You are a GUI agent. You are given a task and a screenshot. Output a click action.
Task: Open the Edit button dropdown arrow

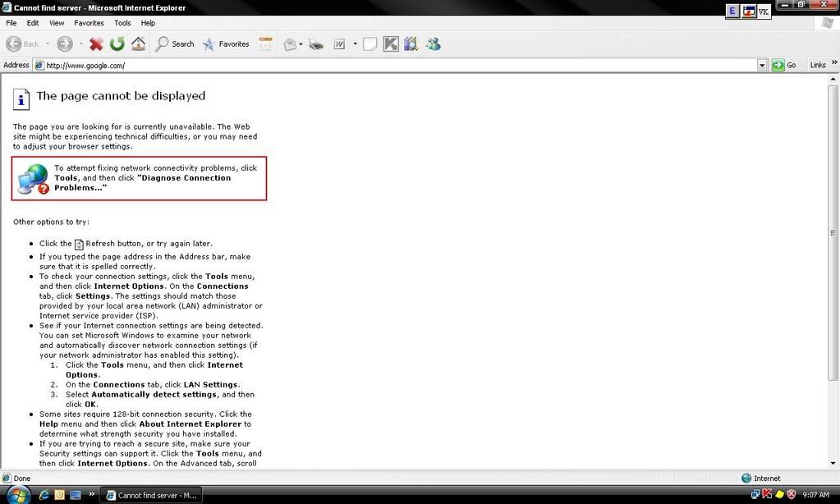pyautogui.click(x=355, y=44)
